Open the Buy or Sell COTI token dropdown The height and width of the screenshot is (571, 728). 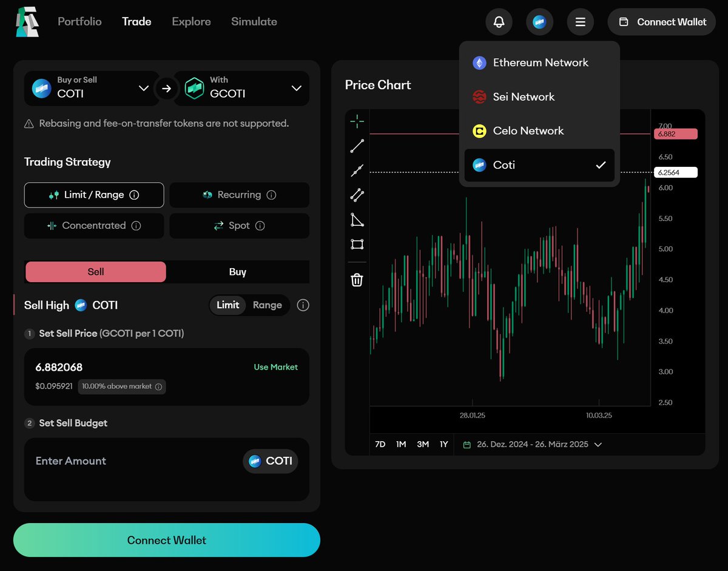(90, 89)
